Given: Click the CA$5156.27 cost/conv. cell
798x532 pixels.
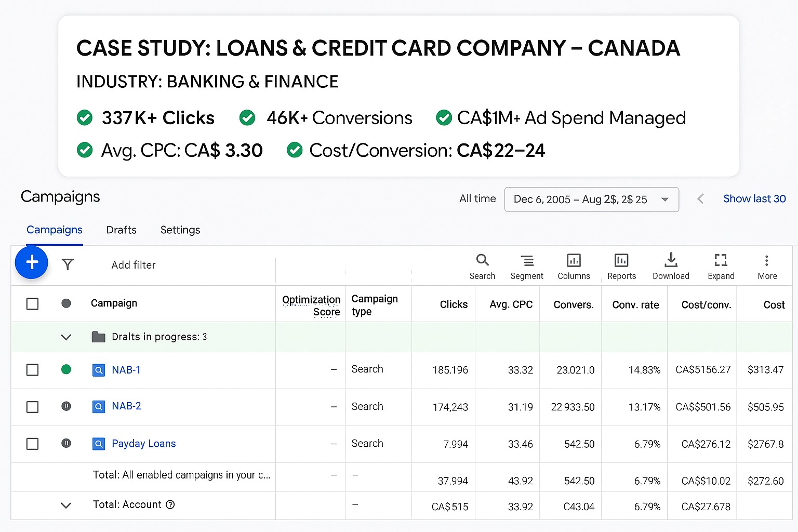Looking at the screenshot, I should click(703, 369).
